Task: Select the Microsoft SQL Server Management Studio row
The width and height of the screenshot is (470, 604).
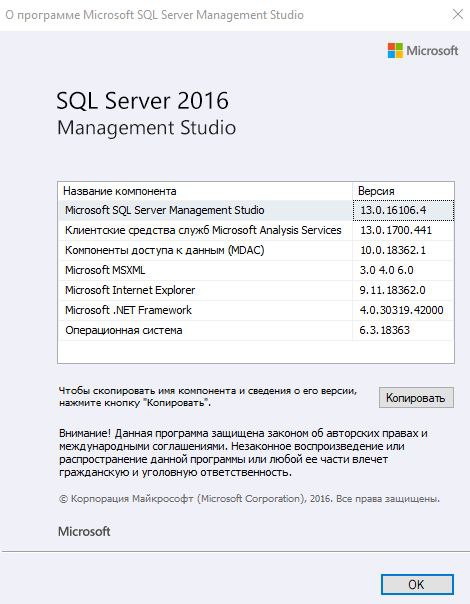Action: (x=256, y=210)
